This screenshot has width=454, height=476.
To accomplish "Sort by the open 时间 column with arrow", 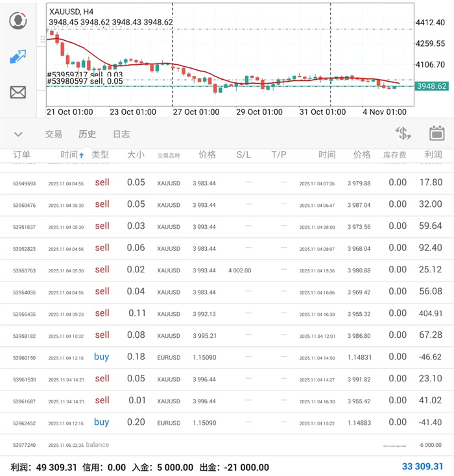I will (72, 155).
